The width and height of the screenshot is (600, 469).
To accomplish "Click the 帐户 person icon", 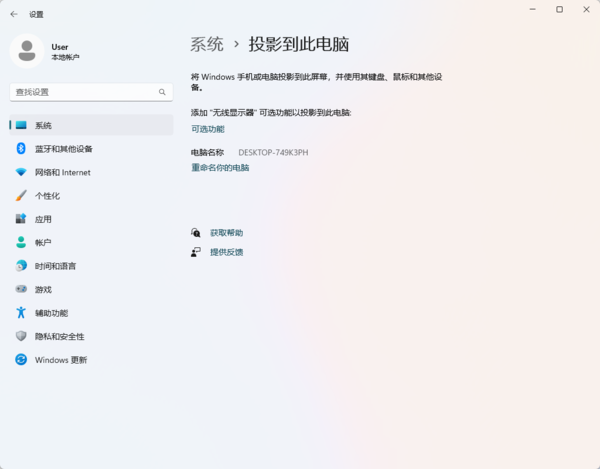I will [x=21, y=242].
